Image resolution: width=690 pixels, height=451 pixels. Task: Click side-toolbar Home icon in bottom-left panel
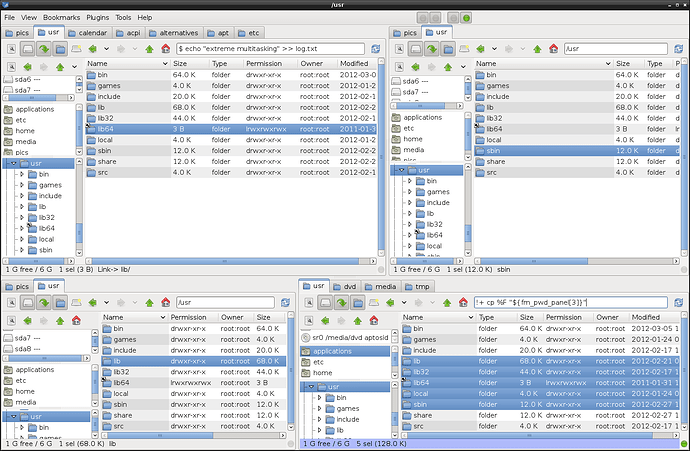(x=76, y=321)
